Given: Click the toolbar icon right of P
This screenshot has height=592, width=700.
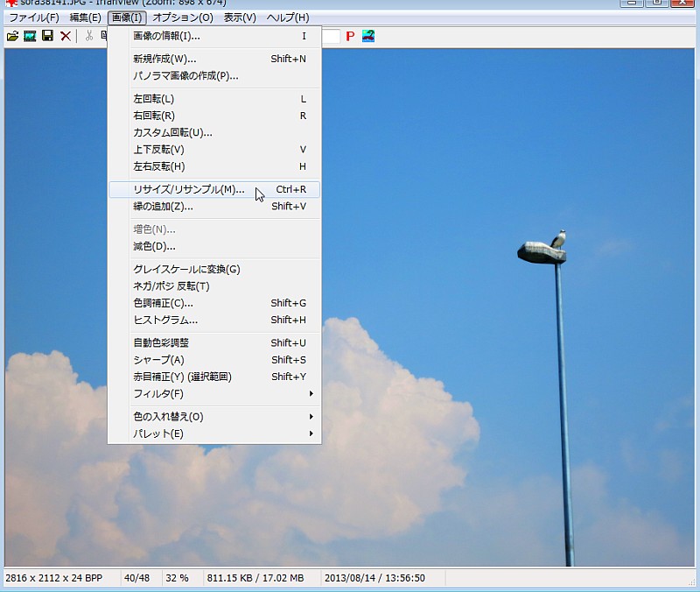Looking at the screenshot, I should [x=368, y=36].
